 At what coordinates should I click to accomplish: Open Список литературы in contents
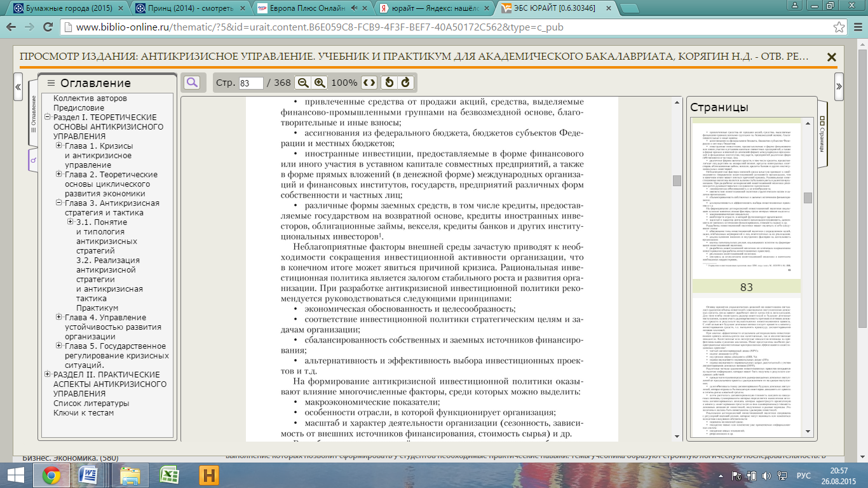point(92,403)
